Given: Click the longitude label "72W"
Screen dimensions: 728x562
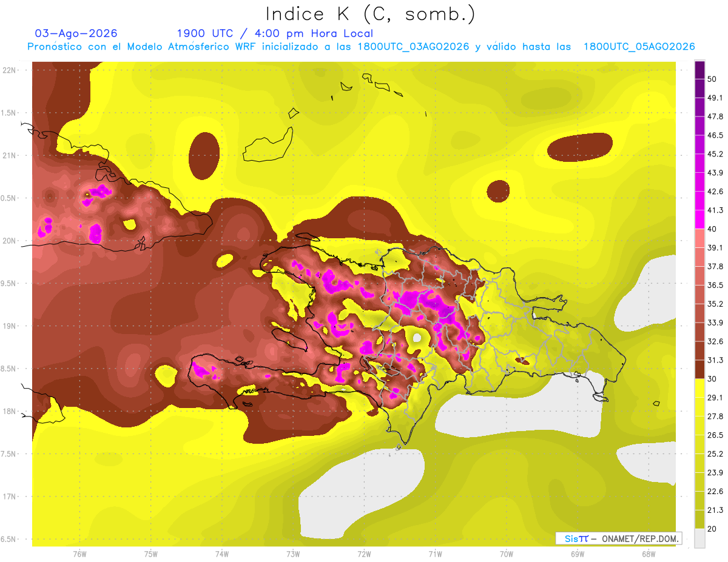Looking at the screenshot, I should [364, 554].
